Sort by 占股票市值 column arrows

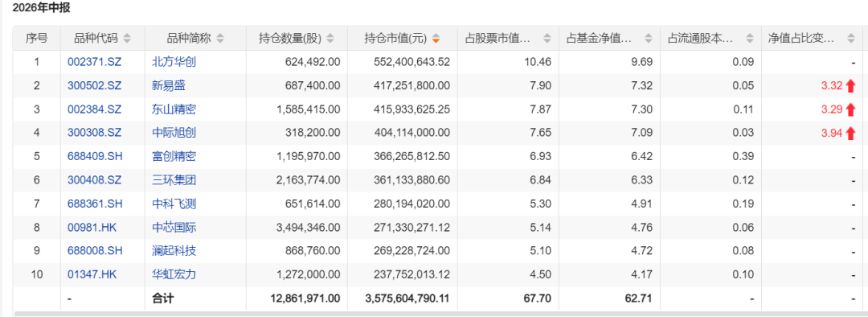pos(547,39)
